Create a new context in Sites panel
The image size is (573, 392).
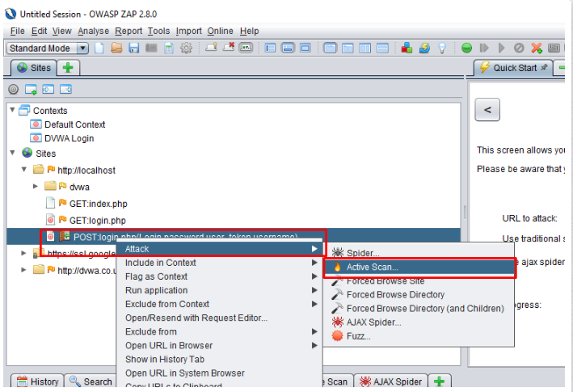click(x=31, y=89)
